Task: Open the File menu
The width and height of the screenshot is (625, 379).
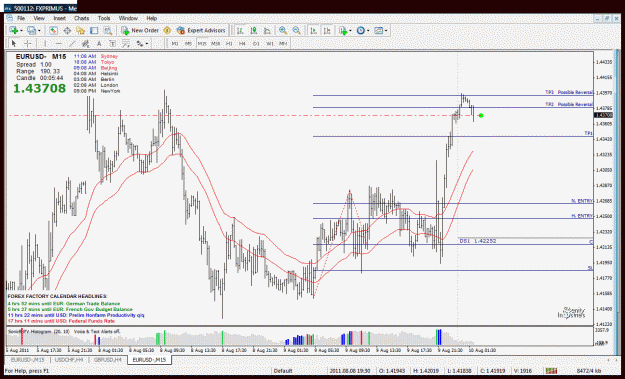Action: pyautogui.click(x=21, y=18)
